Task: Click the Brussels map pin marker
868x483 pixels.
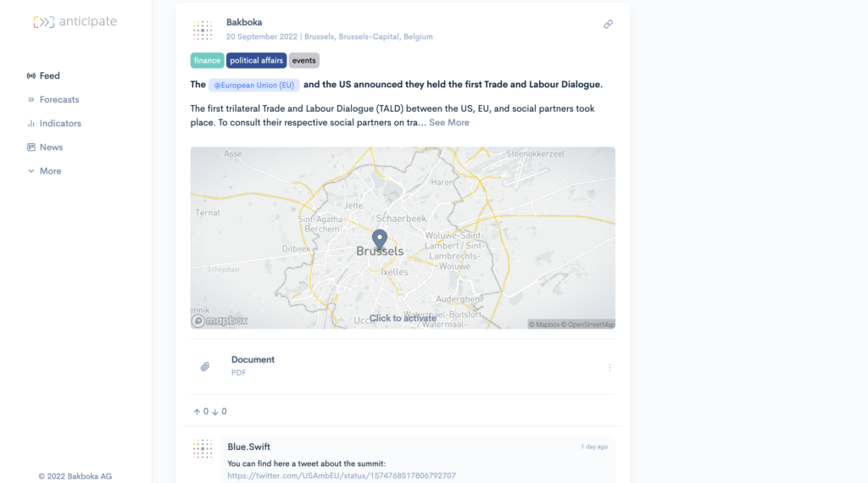Action: [379, 240]
